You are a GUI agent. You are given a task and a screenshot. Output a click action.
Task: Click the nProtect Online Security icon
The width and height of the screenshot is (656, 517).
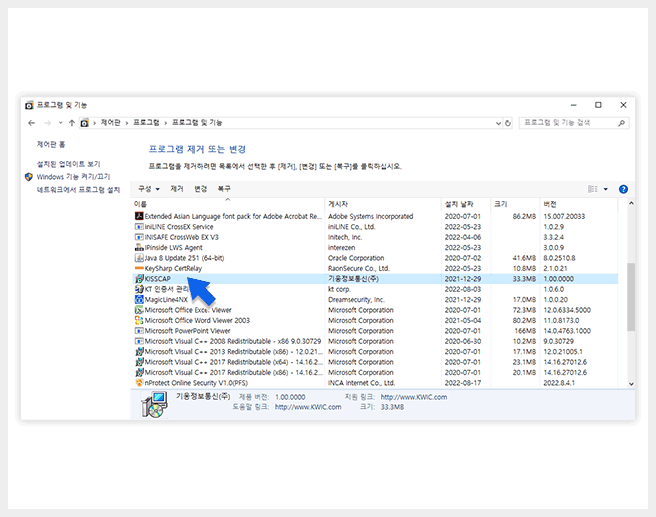pyautogui.click(x=139, y=383)
